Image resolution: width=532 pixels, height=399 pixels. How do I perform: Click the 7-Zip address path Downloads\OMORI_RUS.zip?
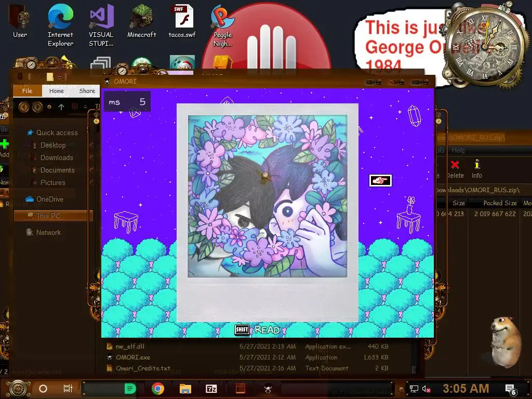pos(478,190)
